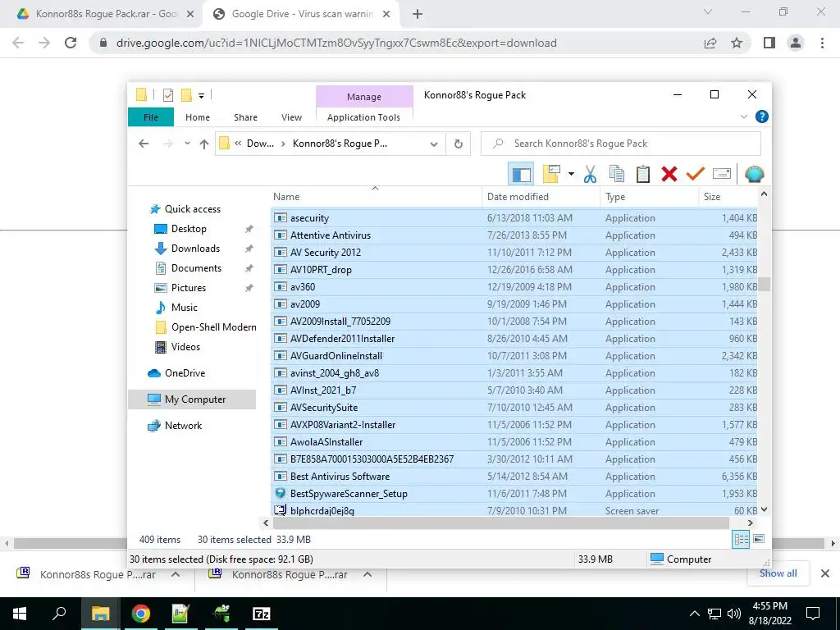Switch to the Konnor88s Rogue Pack.rar Chrome tab
This screenshot has width=840, height=630.
[106, 14]
